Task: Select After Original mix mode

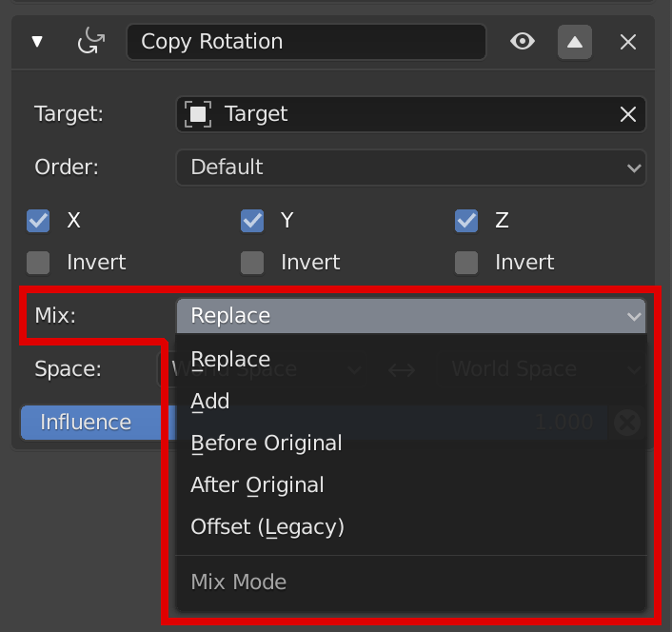Action: pos(411,485)
